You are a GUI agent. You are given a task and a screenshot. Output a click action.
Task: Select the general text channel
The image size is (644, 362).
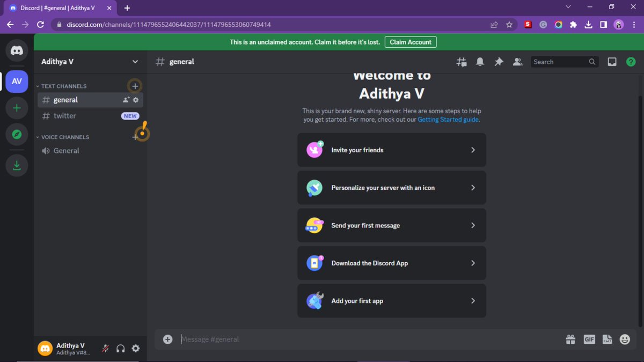(x=90, y=100)
